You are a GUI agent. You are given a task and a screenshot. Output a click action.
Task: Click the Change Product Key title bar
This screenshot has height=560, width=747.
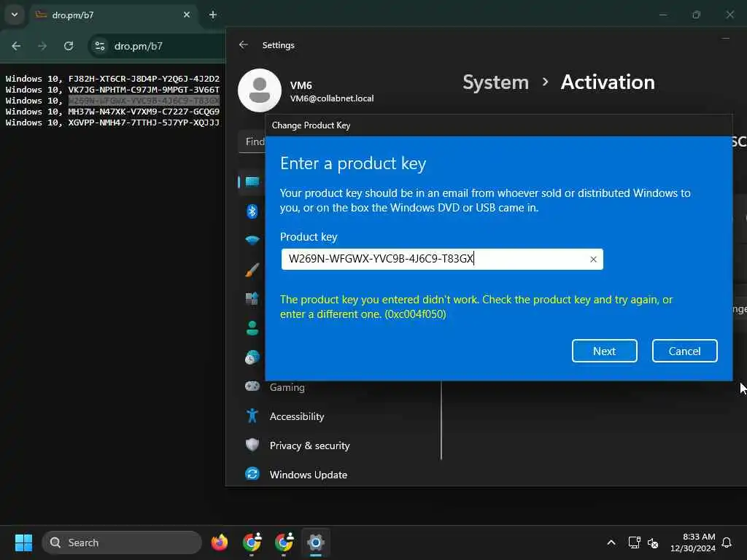498,125
